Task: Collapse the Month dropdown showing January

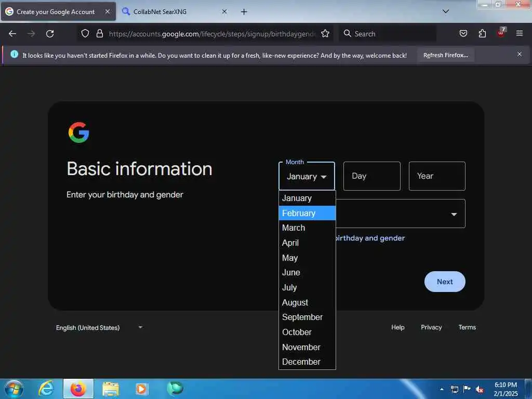Action: [x=307, y=176]
